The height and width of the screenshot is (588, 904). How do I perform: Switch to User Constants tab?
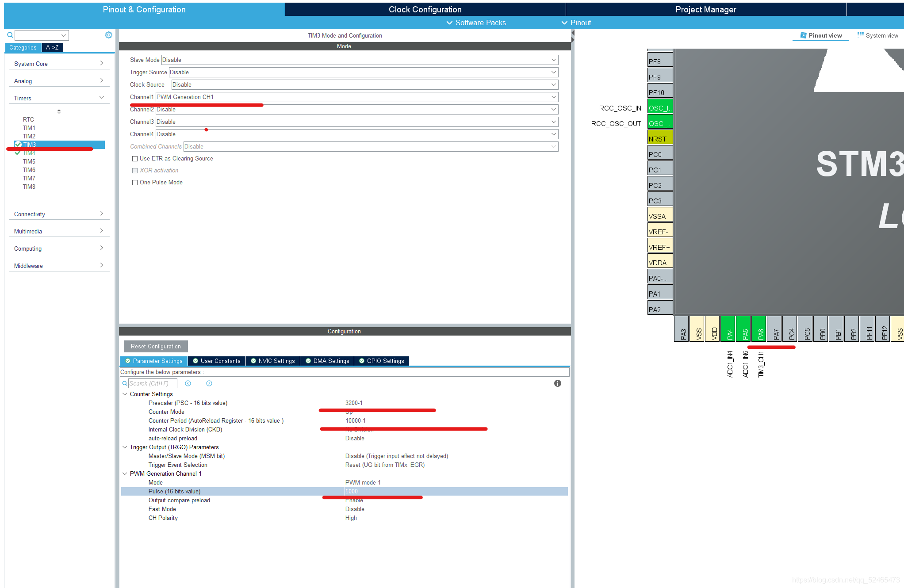[x=217, y=361]
